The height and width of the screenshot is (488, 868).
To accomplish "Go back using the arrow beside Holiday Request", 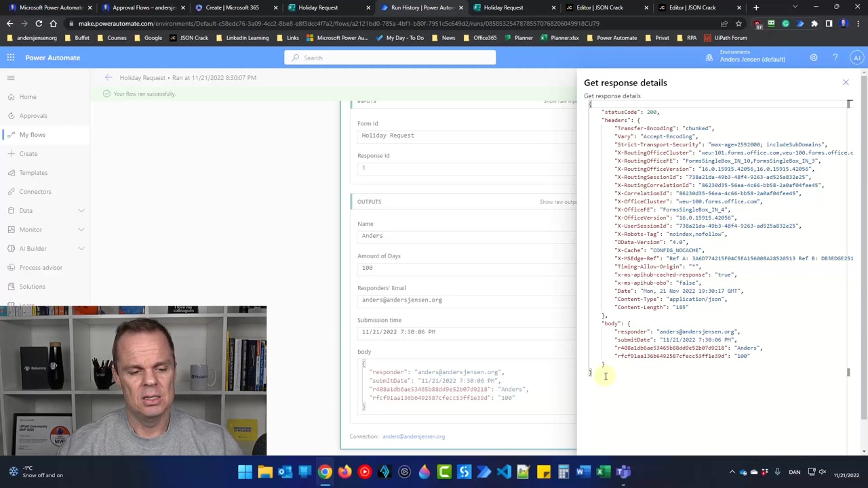I will click(108, 78).
